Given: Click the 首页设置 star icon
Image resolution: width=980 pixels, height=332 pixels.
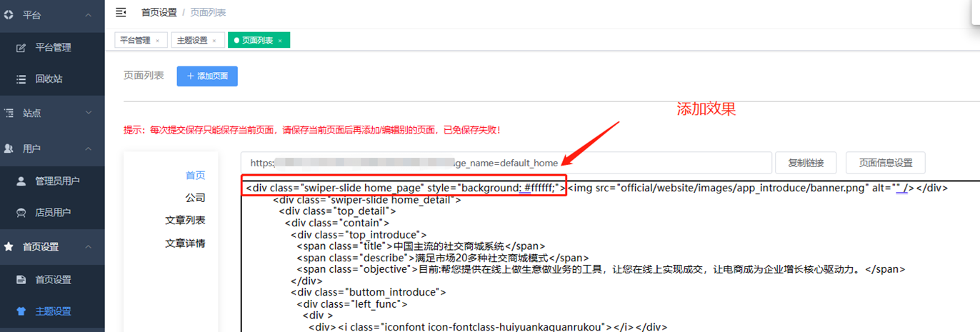Looking at the screenshot, I should click(9, 246).
